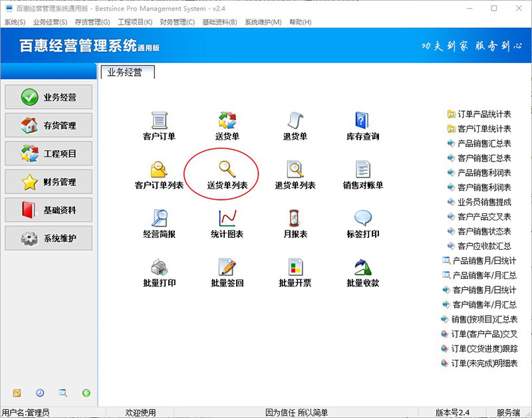Open the 客户销售汇总表 report
Viewport: 532px width, 418px height.
(479, 158)
